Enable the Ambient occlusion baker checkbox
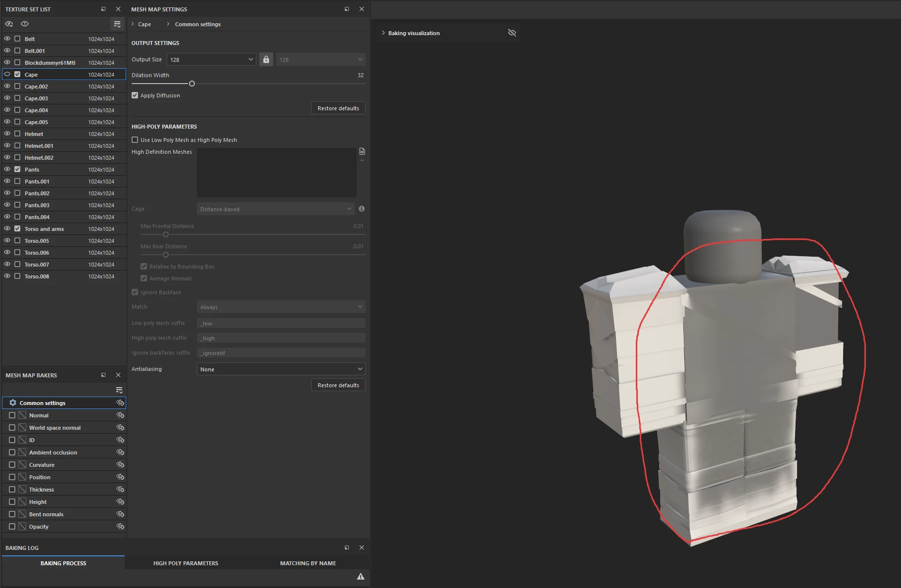Image resolution: width=901 pixels, height=588 pixels. tap(12, 452)
